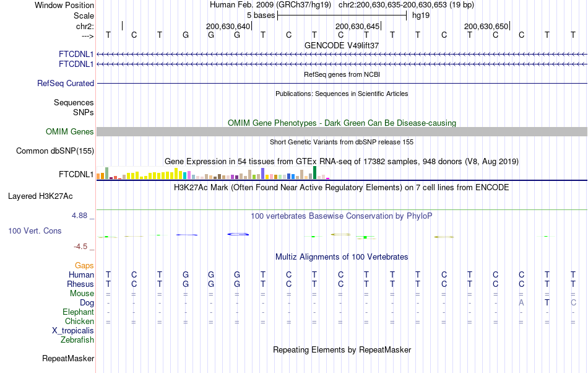Click the gray OMIM Genes bar
This screenshot has width=588, height=373.
[342, 132]
